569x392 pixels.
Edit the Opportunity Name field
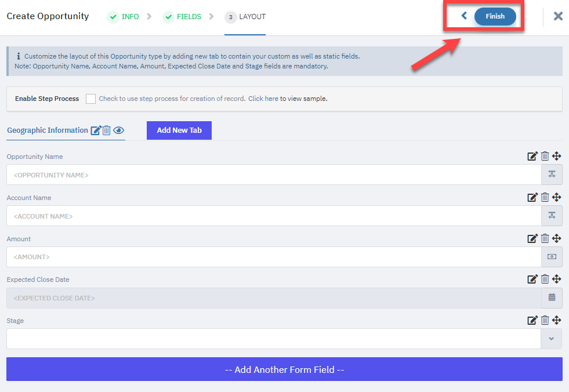coord(532,156)
